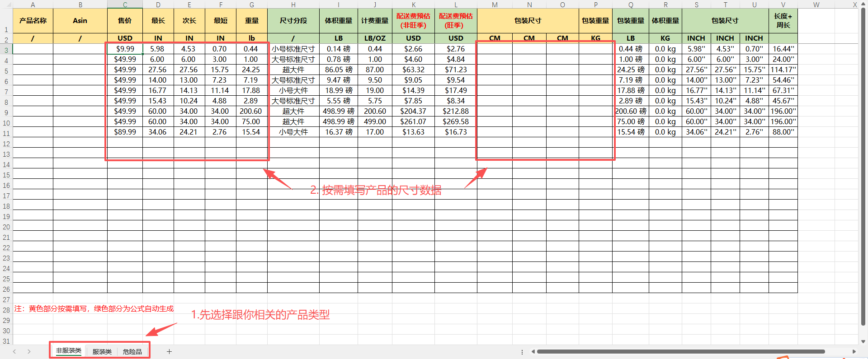
Task: Select the $9.99 price cell
Action: (125, 49)
